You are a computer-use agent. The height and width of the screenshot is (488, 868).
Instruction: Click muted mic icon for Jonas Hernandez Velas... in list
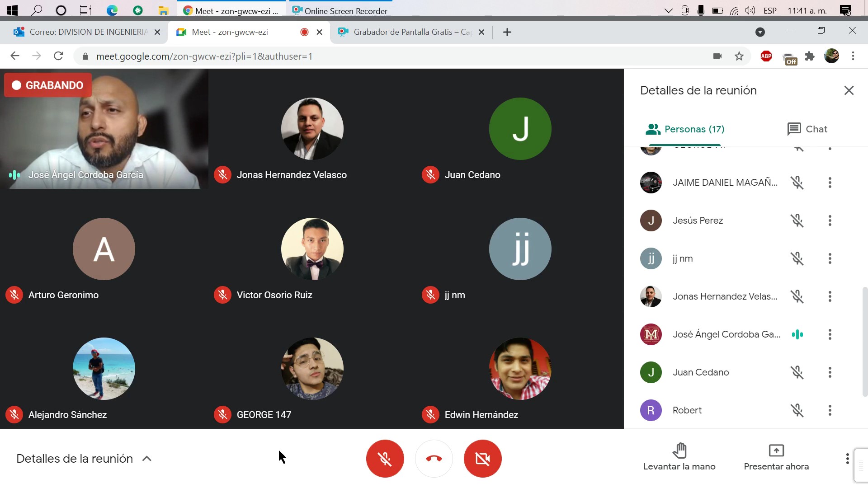(797, 296)
